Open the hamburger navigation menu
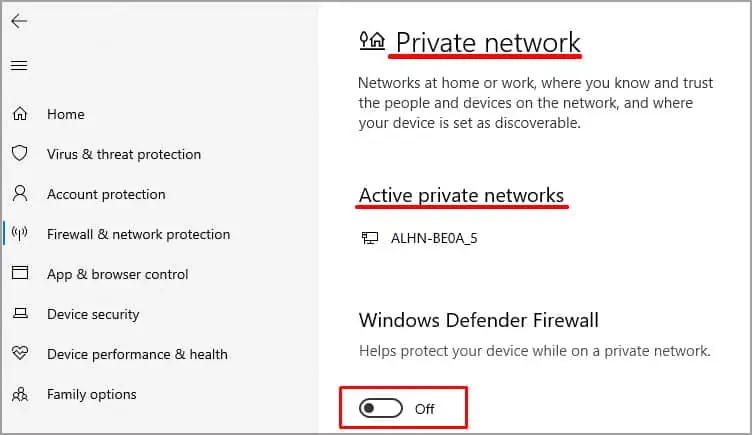 [19, 66]
